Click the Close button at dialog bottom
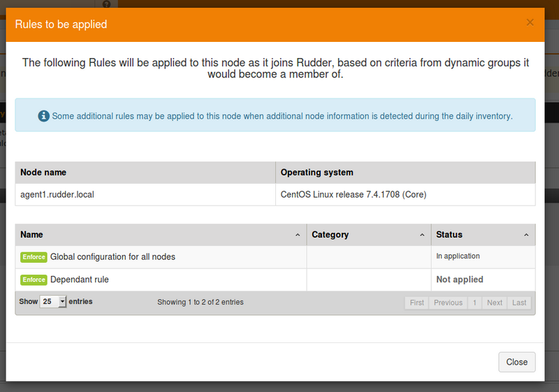Screen dimensions: 559x392 pos(516,362)
